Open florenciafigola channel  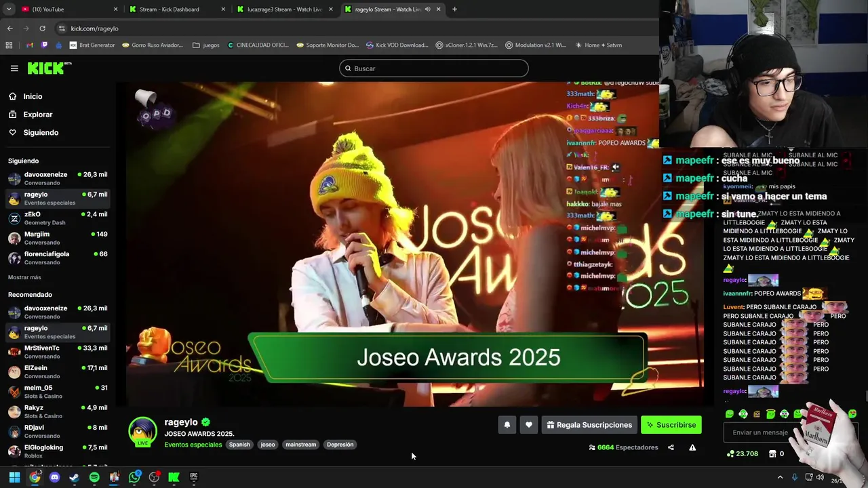pyautogui.click(x=58, y=258)
